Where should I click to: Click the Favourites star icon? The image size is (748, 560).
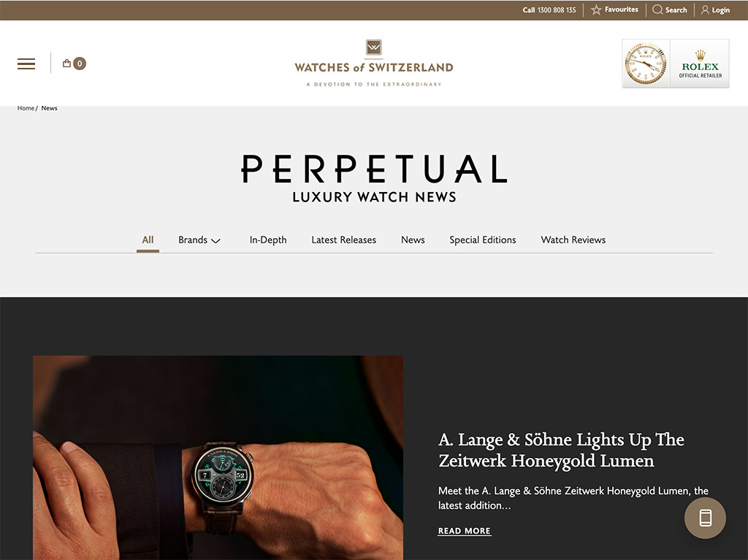[x=596, y=9]
